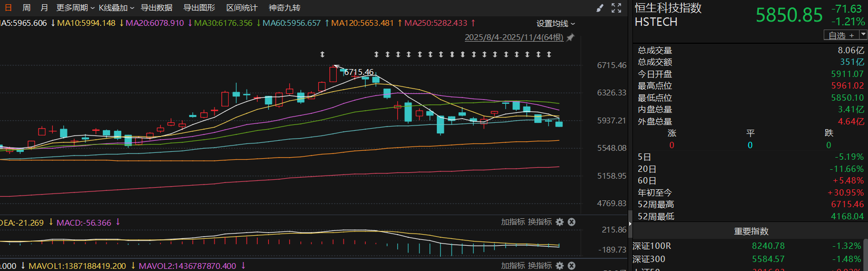Image resolution: width=868 pixels, height=271 pixels.
Task: Click the peak candle labeled 6715.46
Action: (x=333, y=73)
